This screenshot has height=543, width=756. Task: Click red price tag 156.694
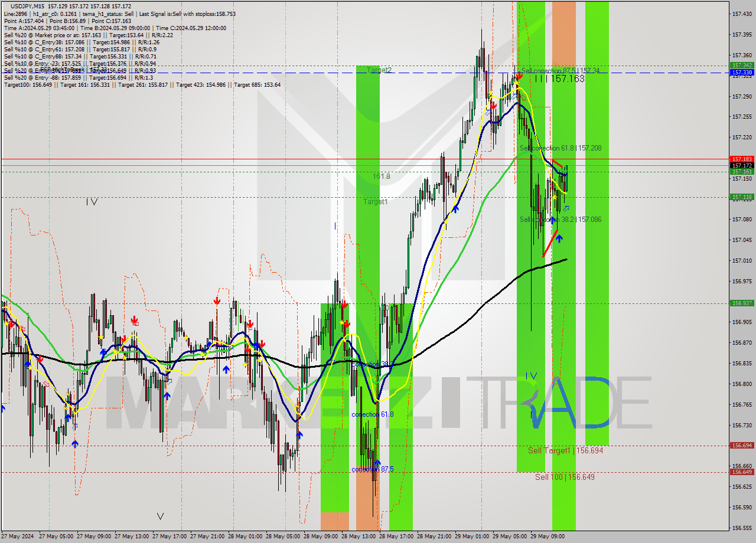click(x=742, y=446)
